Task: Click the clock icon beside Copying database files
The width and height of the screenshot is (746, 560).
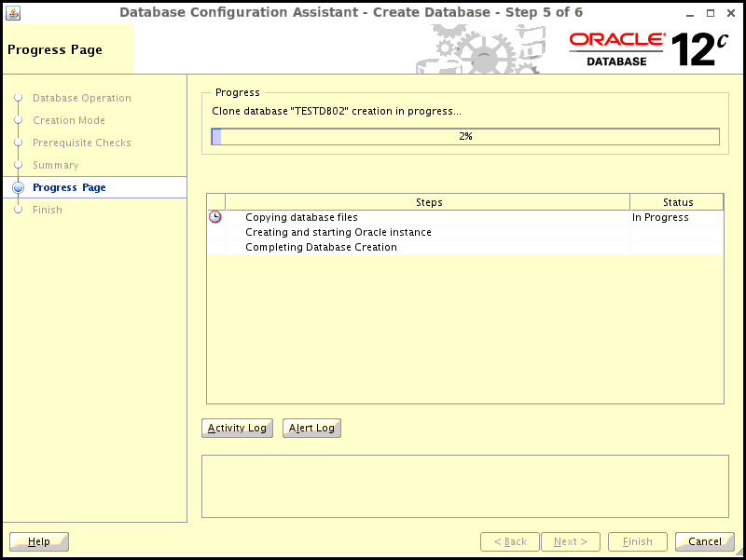Action: click(215, 217)
